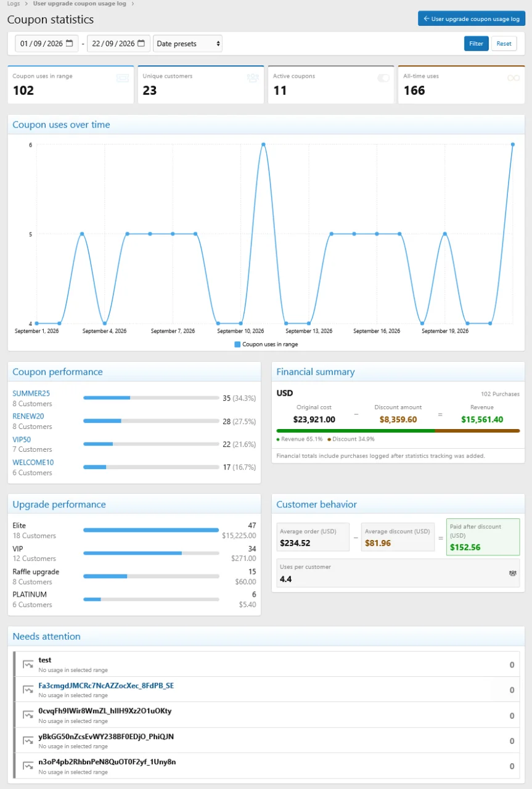This screenshot has height=789, width=532.
Task: Open the Fa3cmgdJMCRc7NcAZZocXec_8FdPB_SE coupon link
Action: pos(106,685)
